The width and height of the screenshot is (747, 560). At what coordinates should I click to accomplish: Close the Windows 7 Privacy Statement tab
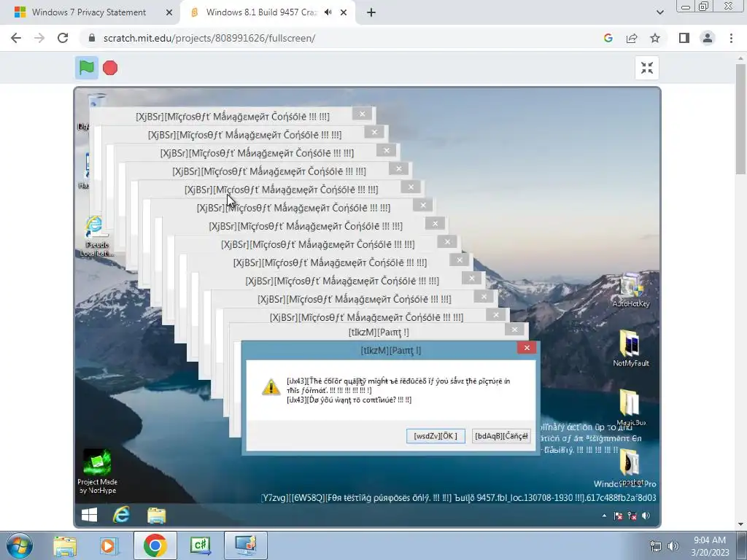click(169, 13)
